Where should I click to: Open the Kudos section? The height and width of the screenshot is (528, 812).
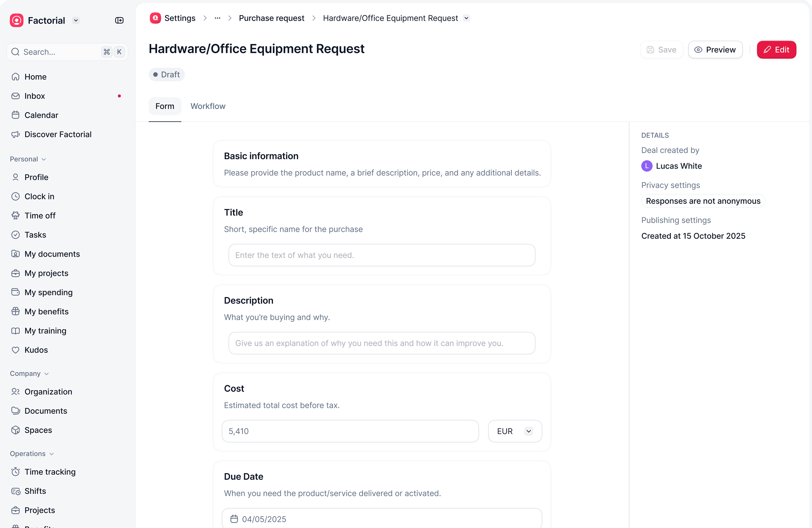(x=36, y=350)
